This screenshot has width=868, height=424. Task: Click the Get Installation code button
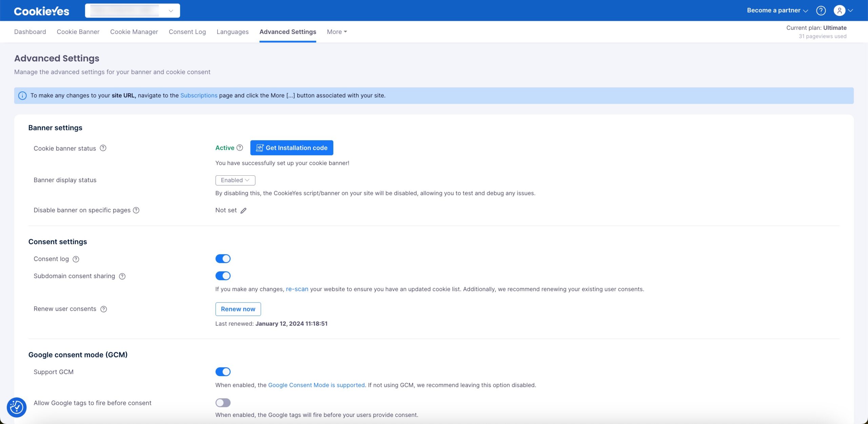point(292,148)
